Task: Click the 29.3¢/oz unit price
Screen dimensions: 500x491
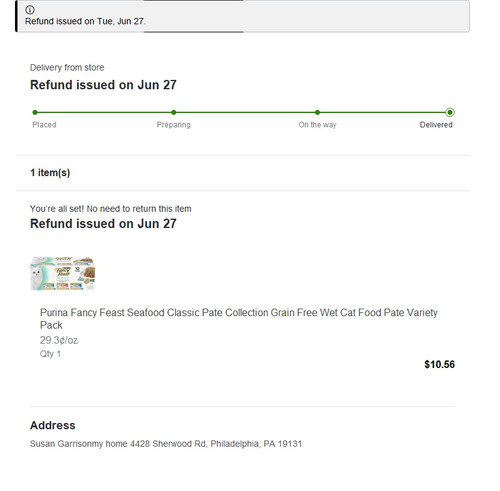Action: tap(59, 340)
